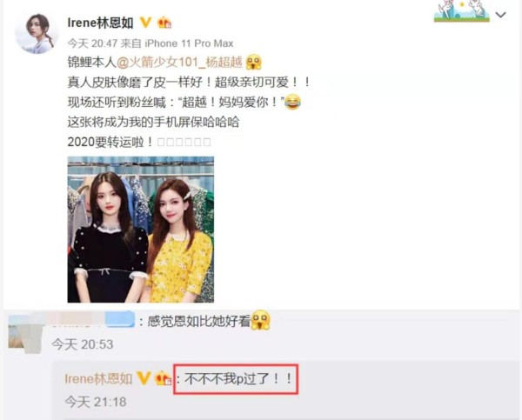The height and width of the screenshot is (420, 522).
Task: Click the verified V badge in the reply
Action: coord(144,378)
